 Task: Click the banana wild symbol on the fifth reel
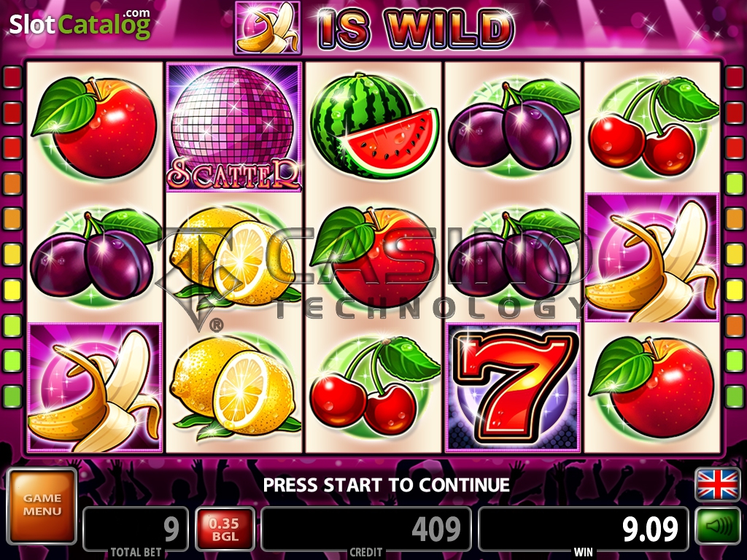(x=651, y=257)
